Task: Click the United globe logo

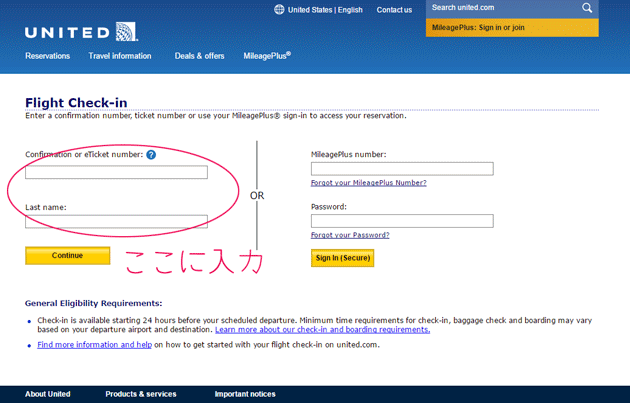Action: point(127,32)
